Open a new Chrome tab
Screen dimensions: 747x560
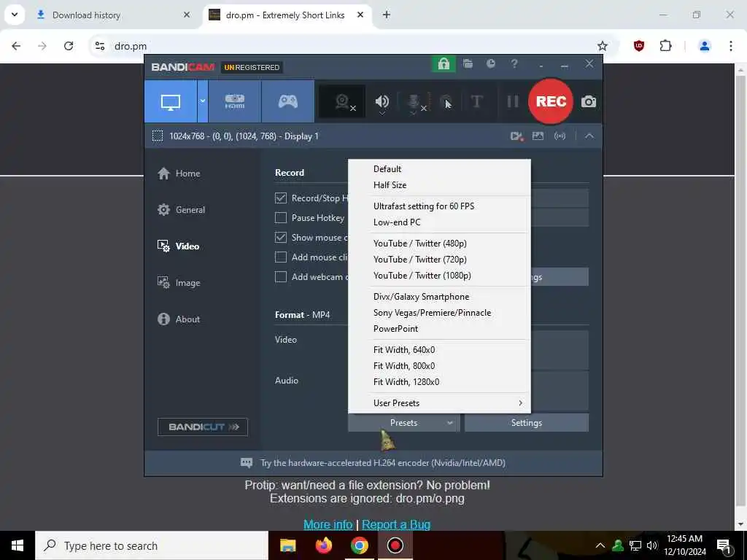click(387, 15)
